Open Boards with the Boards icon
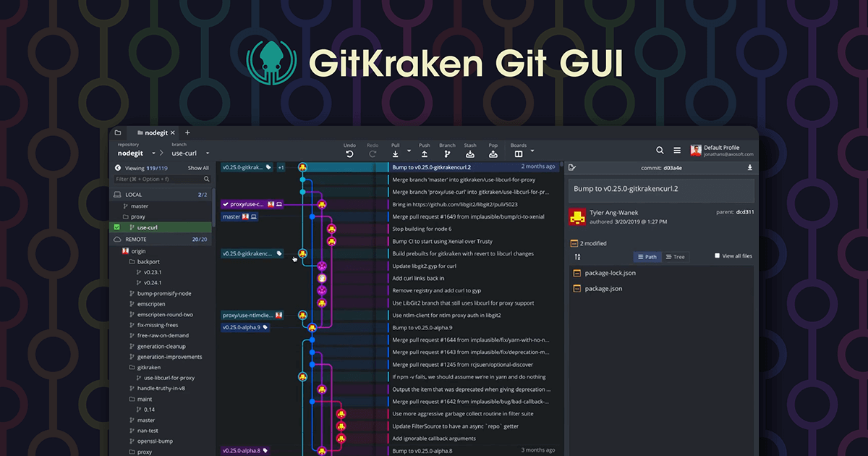This screenshot has width=868, height=456. [x=518, y=154]
